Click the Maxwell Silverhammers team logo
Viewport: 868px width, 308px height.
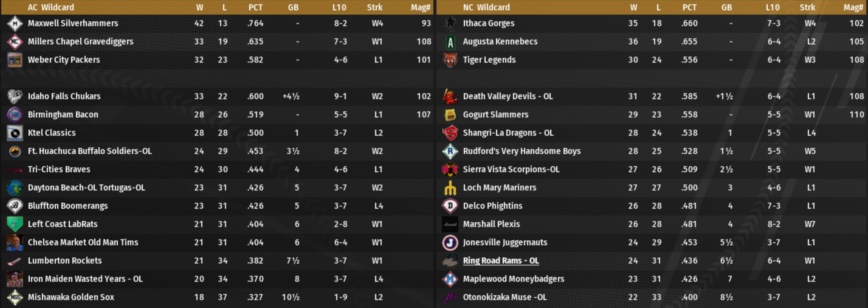(x=15, y=23)
